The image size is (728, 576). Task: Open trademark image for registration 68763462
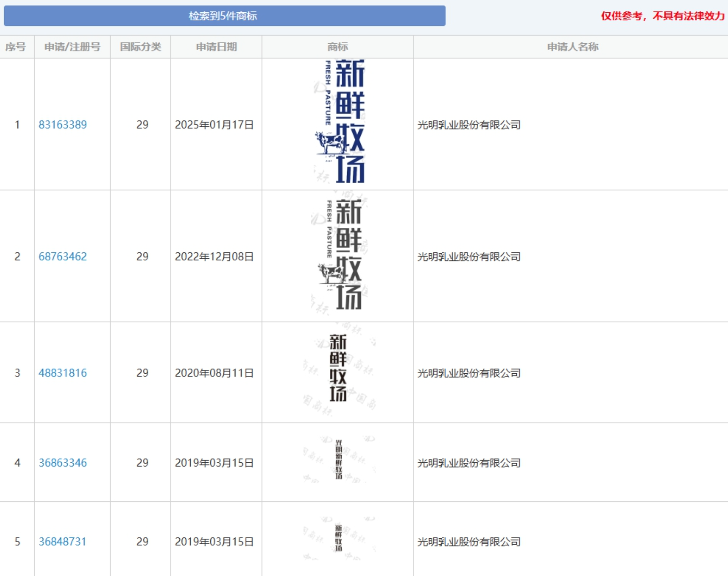pyautogui.click(x=340, y=255)
